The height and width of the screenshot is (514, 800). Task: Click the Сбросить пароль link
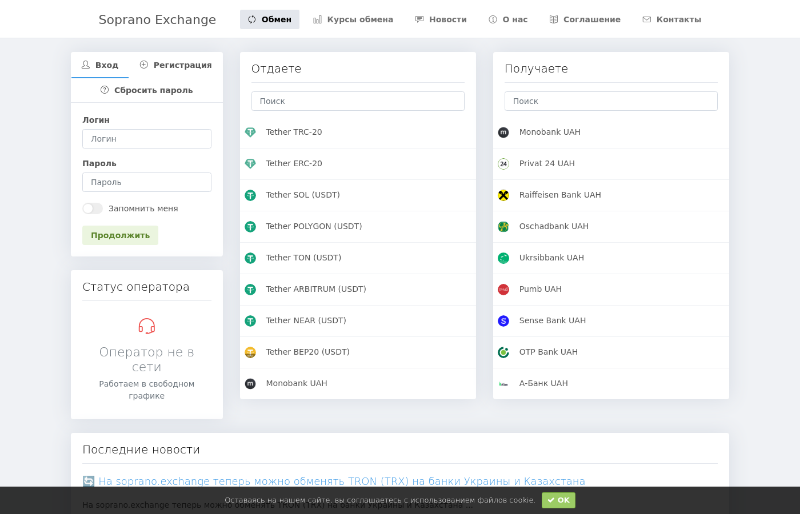147,90
